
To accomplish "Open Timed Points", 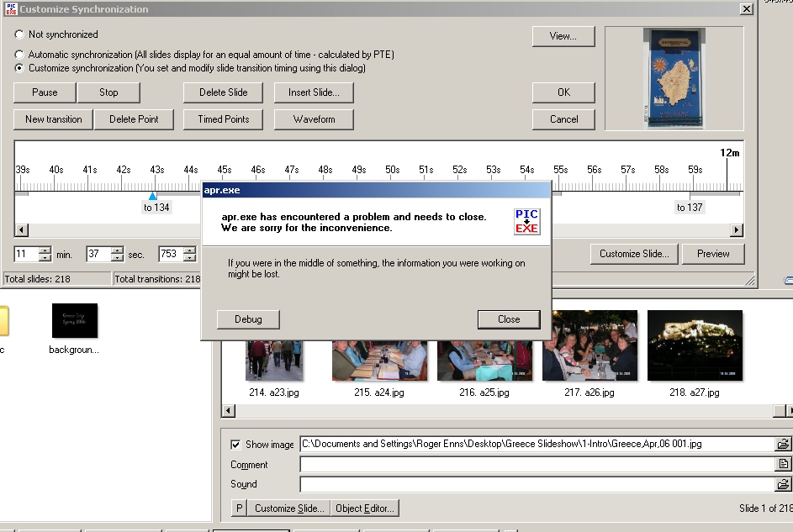I will pyautogui.click(x=223, y=119).
